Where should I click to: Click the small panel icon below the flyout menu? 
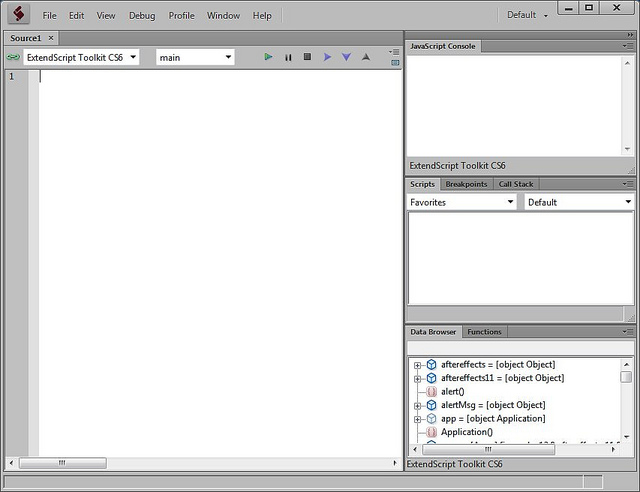pyautogui.click(x=395, y=63)
